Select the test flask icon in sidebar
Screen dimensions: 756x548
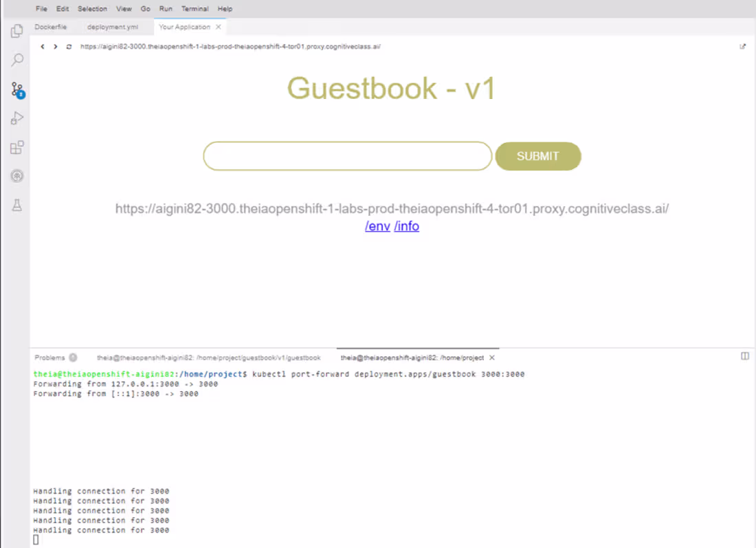16,205
